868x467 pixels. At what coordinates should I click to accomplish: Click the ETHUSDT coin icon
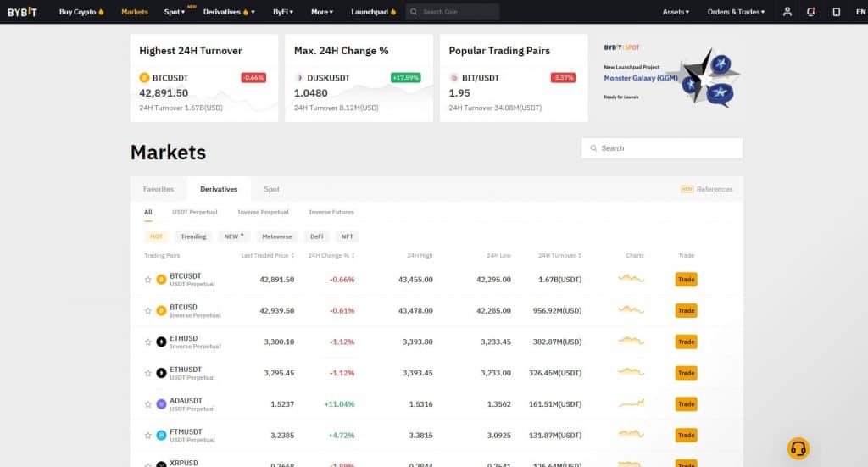click(161, 373)
